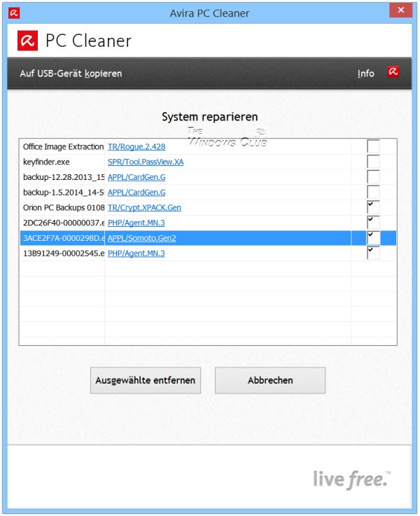Uncheck the Orion PC Backups checkbox

coord(374,207)
